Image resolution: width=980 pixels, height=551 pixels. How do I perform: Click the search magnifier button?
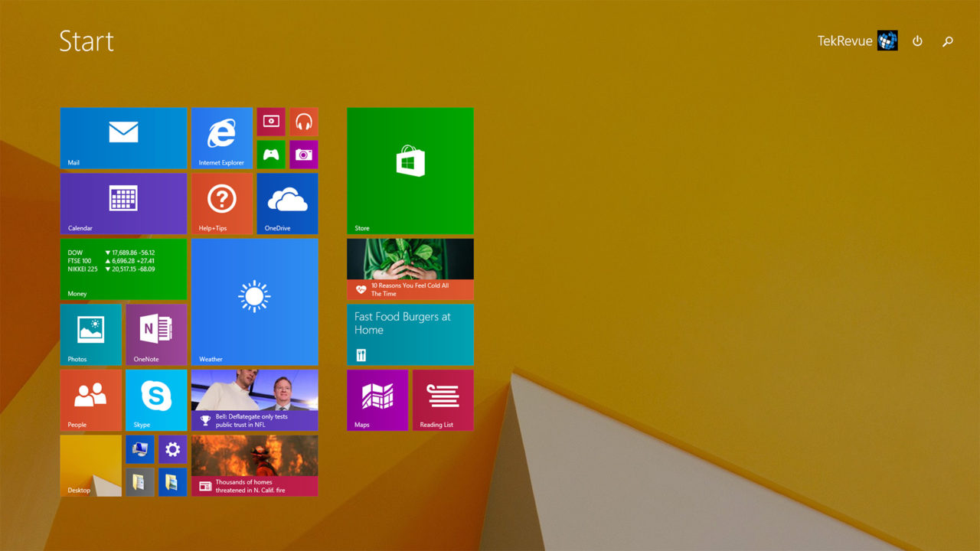(948, 41)
